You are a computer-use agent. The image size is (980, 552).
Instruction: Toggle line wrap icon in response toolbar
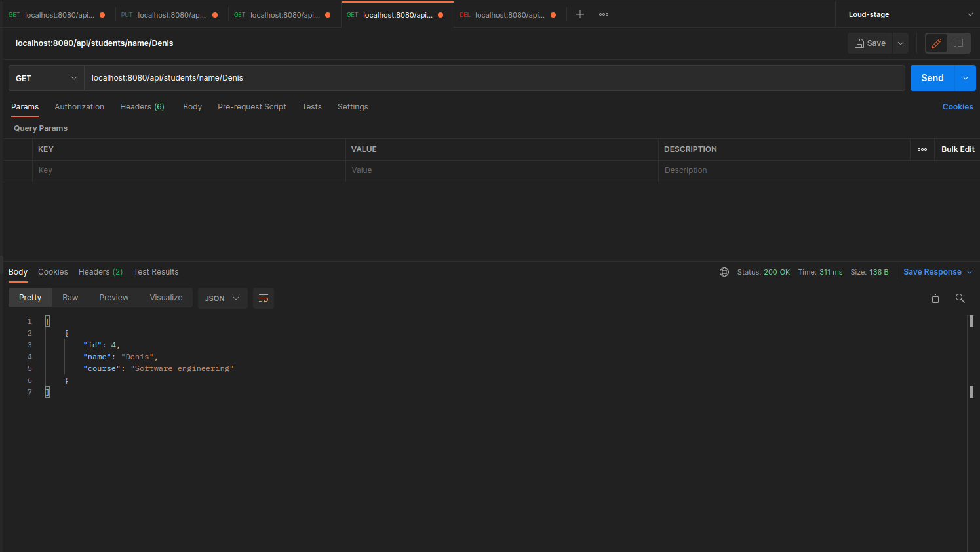pos(264,298)
